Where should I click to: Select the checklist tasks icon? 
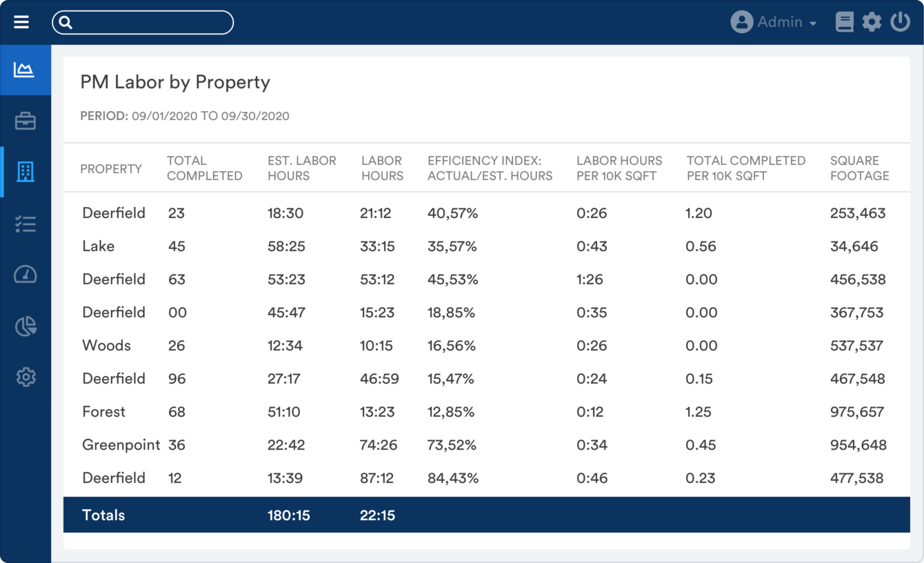pos(26,223)
